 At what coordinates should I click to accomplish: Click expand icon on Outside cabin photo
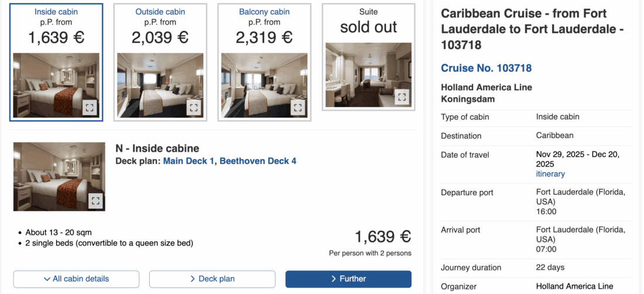(x=193, y=108)
